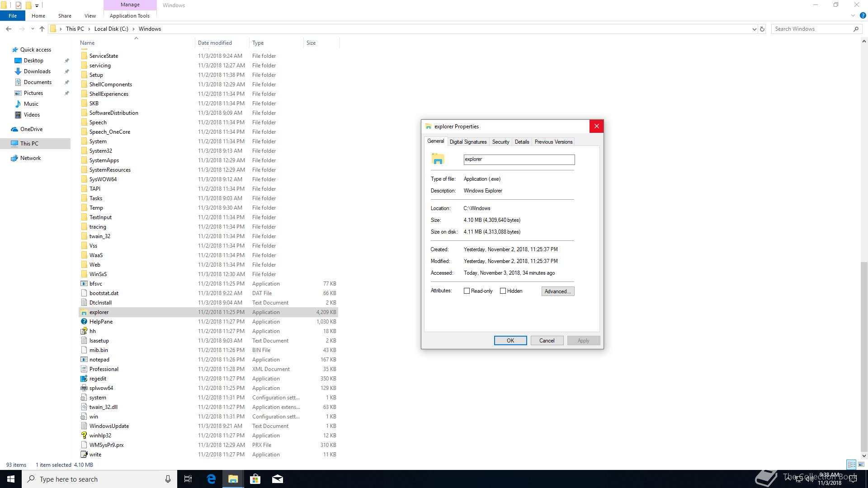Click the winhlp32 file icon
The height and width of the screenshot is (488, 868).
(x=84, y=436)
